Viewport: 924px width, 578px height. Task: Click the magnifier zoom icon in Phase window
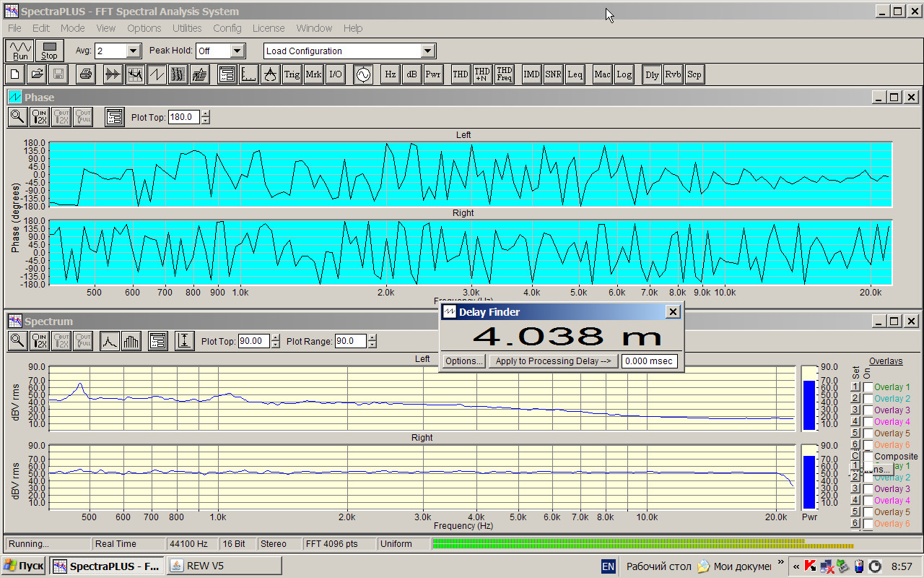point(18,117)
